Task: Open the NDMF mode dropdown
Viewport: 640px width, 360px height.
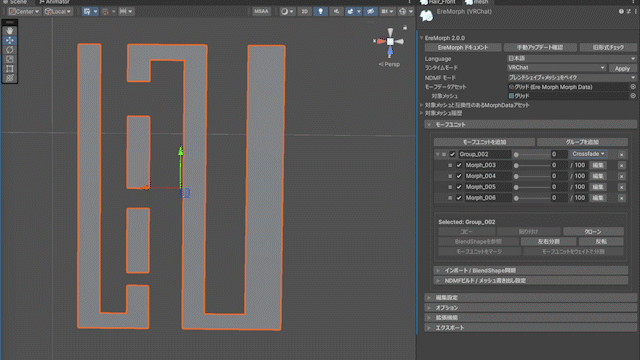Action: point(572,78)
